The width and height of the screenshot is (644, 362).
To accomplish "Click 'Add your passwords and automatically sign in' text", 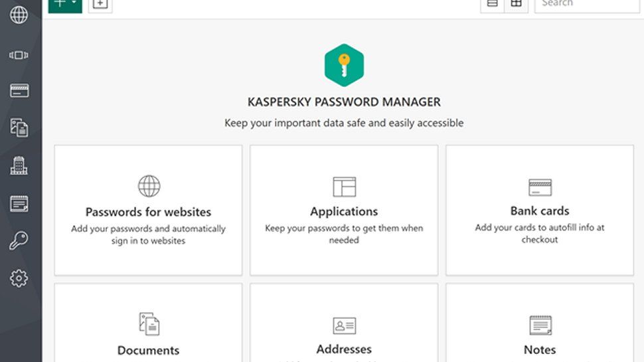I will click(x=148, y=234).
